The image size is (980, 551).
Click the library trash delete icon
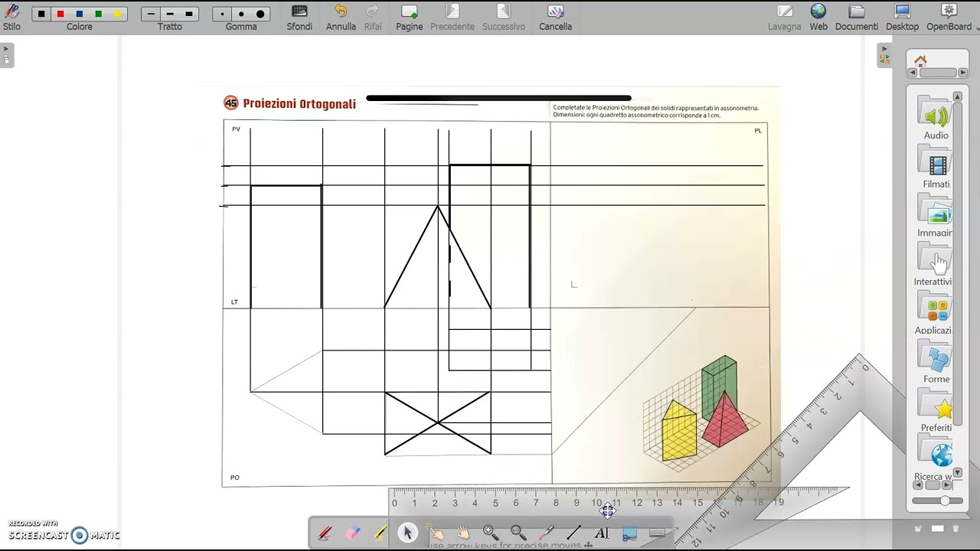click(955, 528)
